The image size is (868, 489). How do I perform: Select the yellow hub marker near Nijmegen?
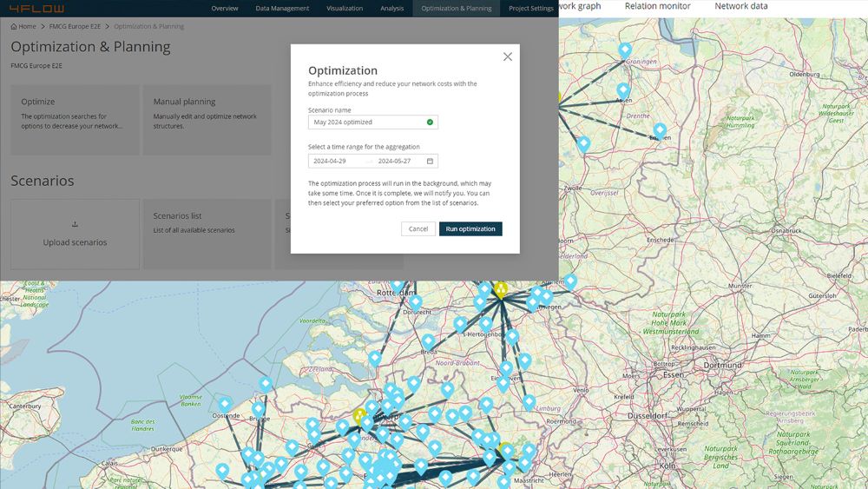[x=501, y=288]
